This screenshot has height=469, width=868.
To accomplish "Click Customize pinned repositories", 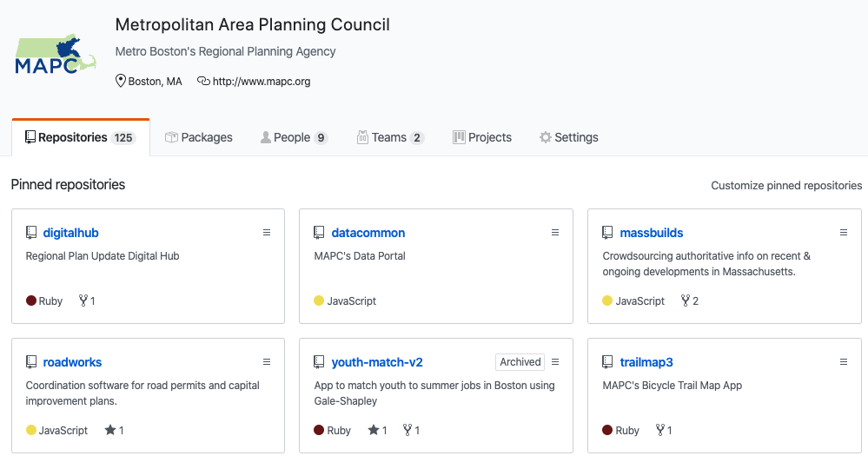I will (x=786, y=185).
